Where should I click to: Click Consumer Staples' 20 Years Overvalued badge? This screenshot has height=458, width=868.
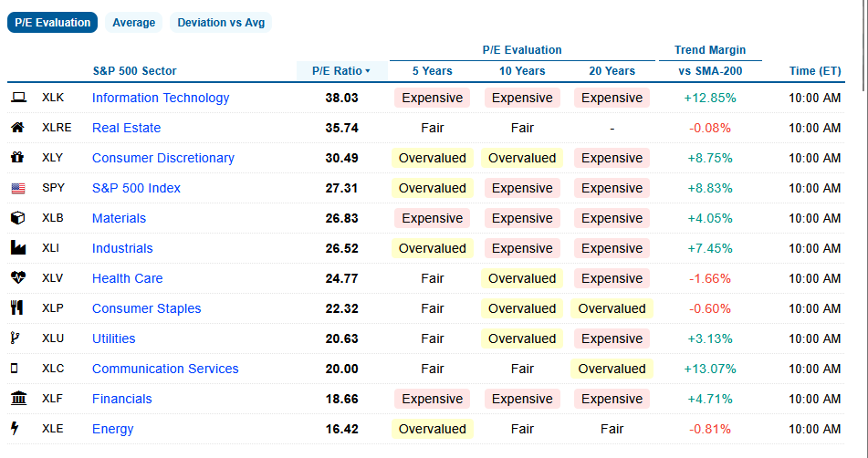coord(612,308)
